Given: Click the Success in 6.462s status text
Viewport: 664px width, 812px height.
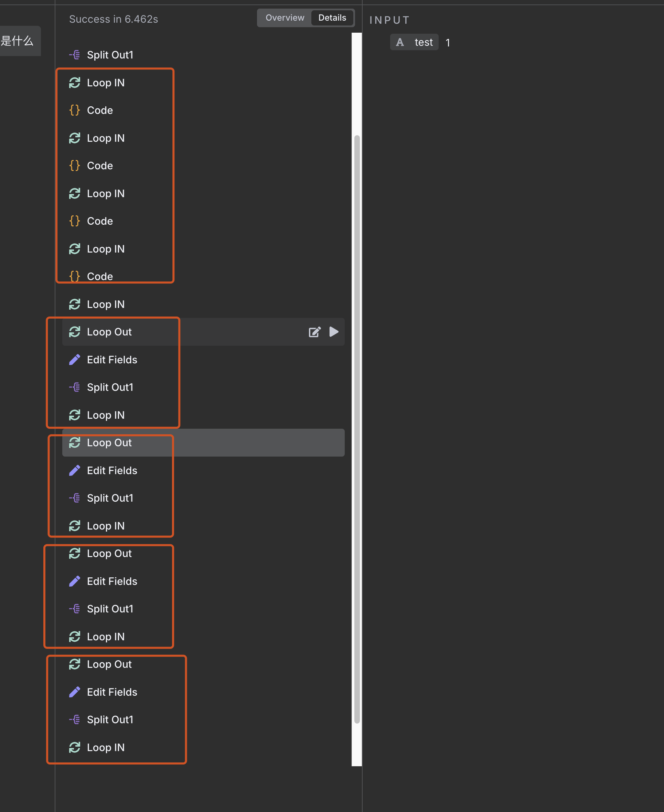Looking at the screenshot, I should [114, 19].
